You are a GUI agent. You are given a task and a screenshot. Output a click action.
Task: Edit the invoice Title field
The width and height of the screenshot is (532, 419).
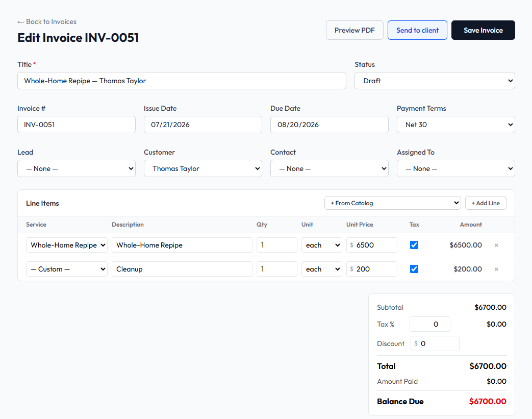(182, 81)
